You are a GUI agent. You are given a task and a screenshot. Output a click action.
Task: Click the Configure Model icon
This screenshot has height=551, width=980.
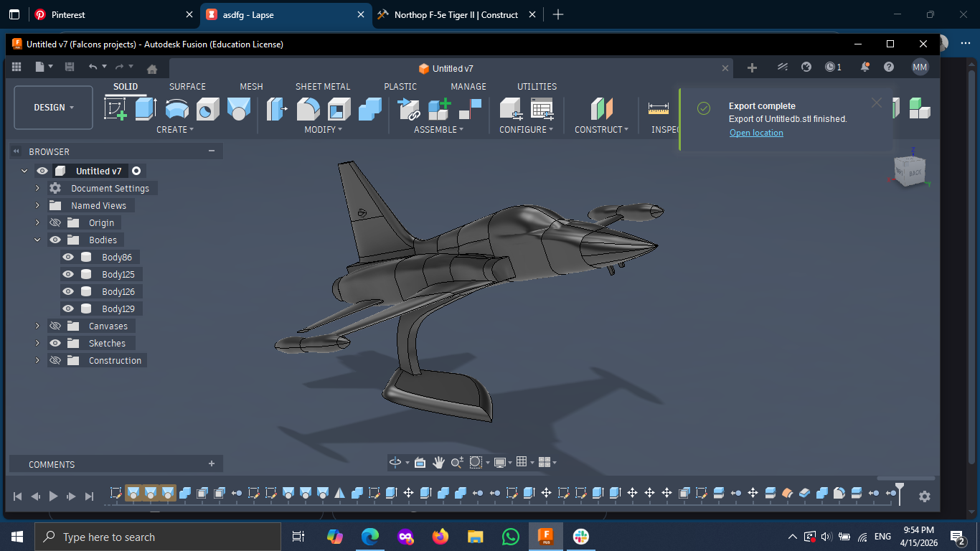tap(510, 109)
